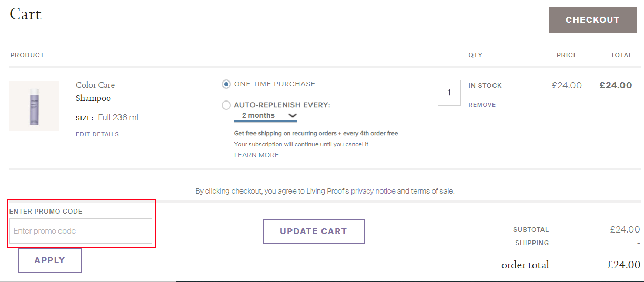Select the One Time Purchase radio button
This screenshot has width=644, height=282.
click(226, 84)
